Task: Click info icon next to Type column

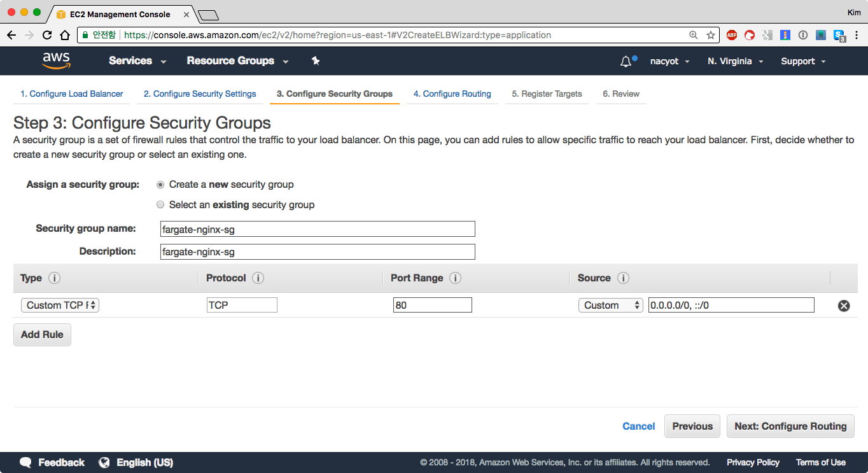Action: pos(55,278)
